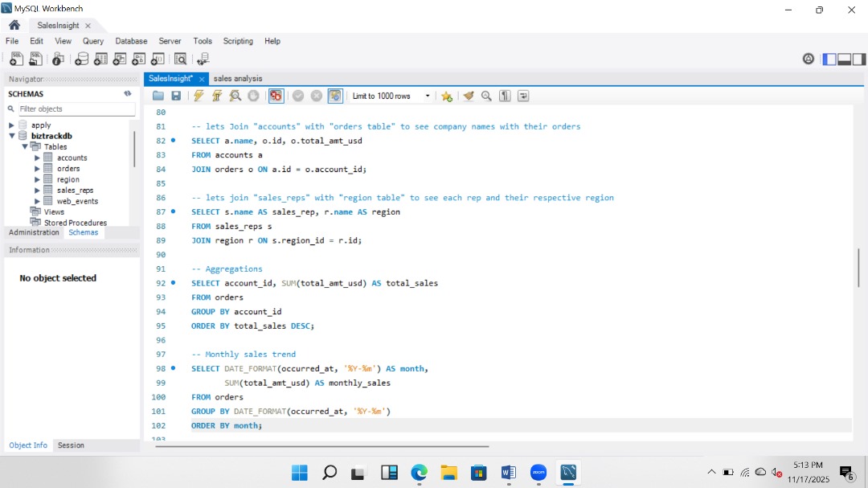Collapse the Tables node
Image resolution: width=868 pixels, height=488 pixels.
coord(25,147)
